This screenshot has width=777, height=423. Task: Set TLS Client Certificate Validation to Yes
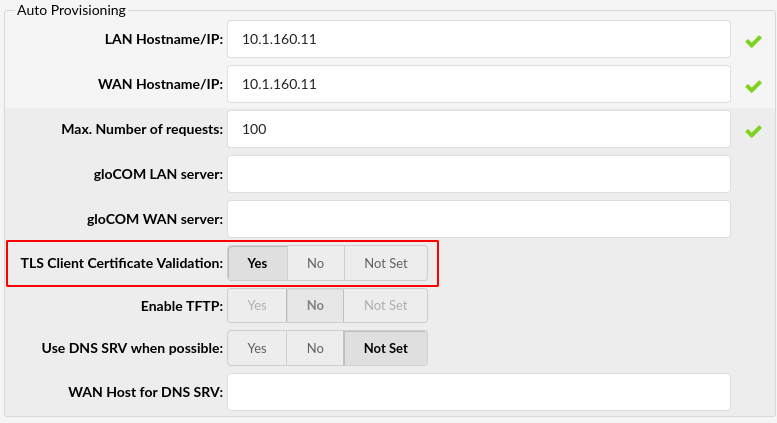tap(258, 263)
